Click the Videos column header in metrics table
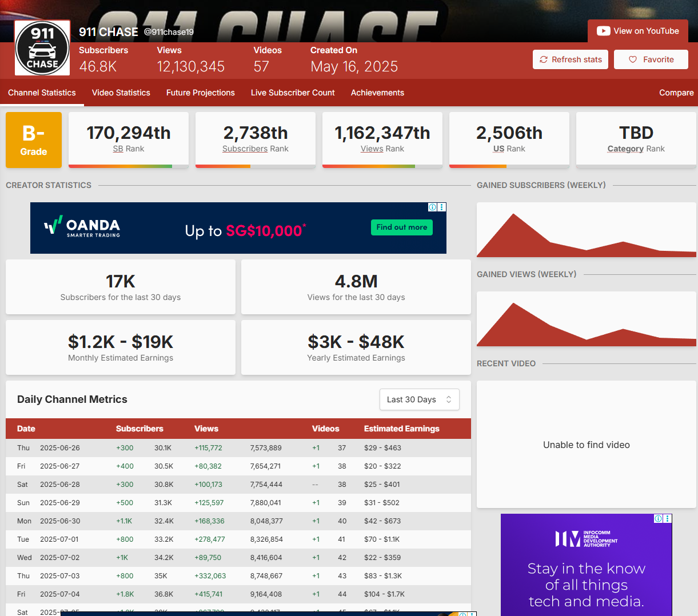The width and height of the screenshot is (698, 616). tap(326, 429)
